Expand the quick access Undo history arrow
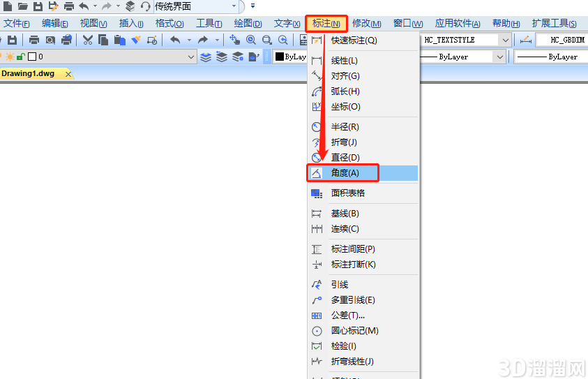This screenshot has height=379, width=588. (x=95, y=6)
